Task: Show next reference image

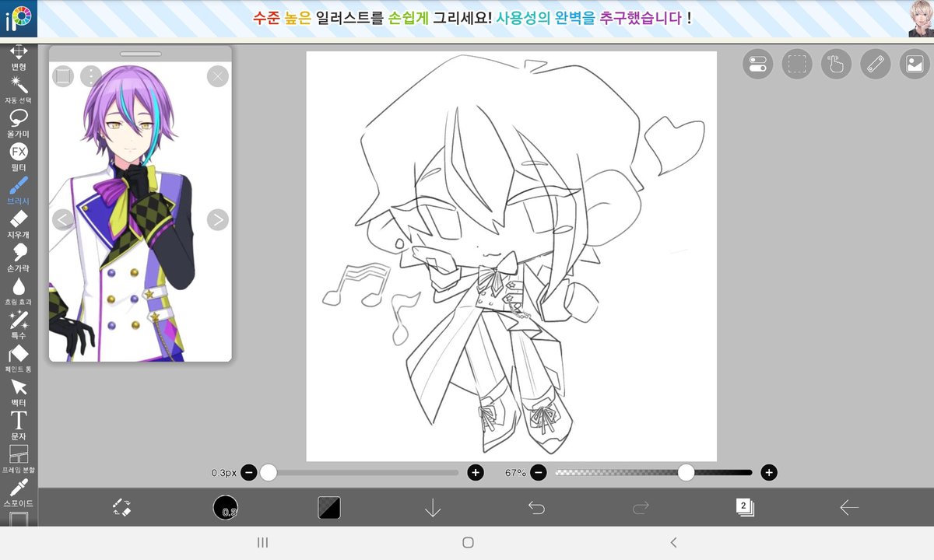Action: [218, 219]
